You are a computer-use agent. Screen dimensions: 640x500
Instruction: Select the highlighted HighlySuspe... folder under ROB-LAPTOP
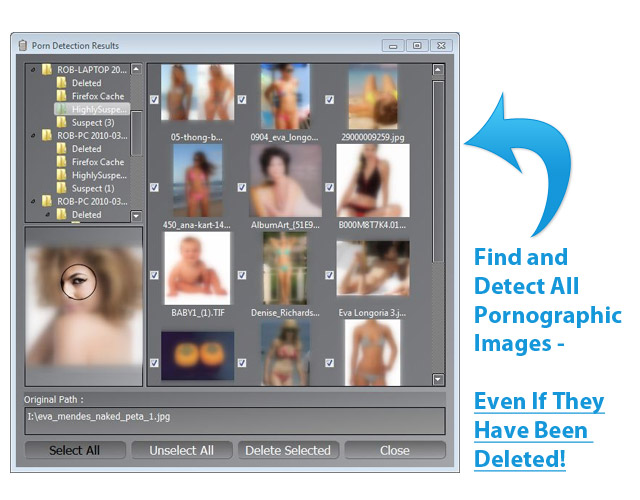pyautogui.click(x=98, y=109)
